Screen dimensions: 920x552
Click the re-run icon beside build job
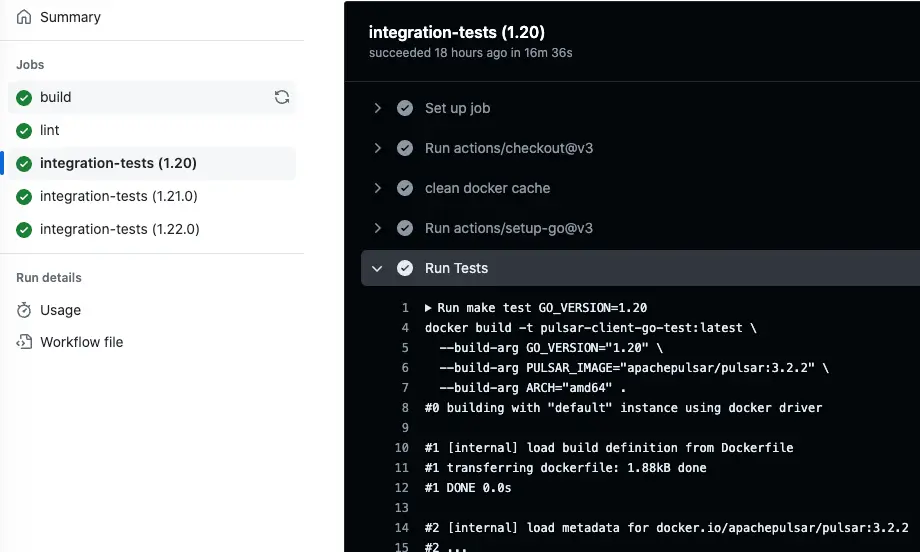[282, 97]
